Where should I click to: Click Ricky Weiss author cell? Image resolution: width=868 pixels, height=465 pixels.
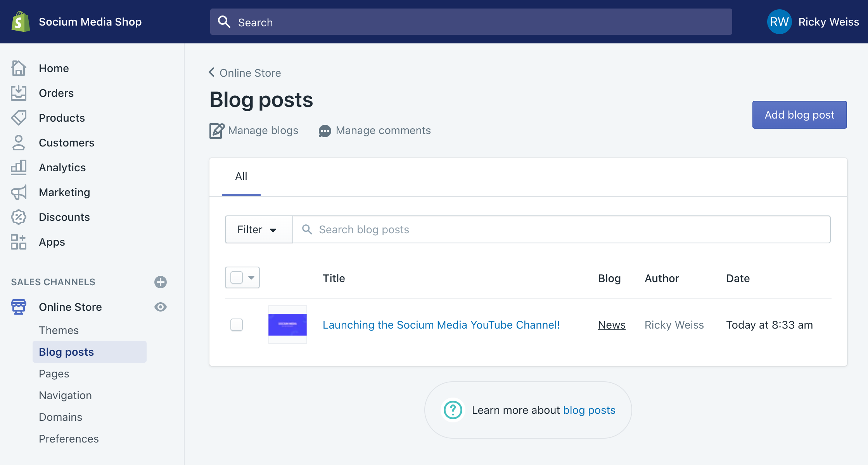pos(674,325)
